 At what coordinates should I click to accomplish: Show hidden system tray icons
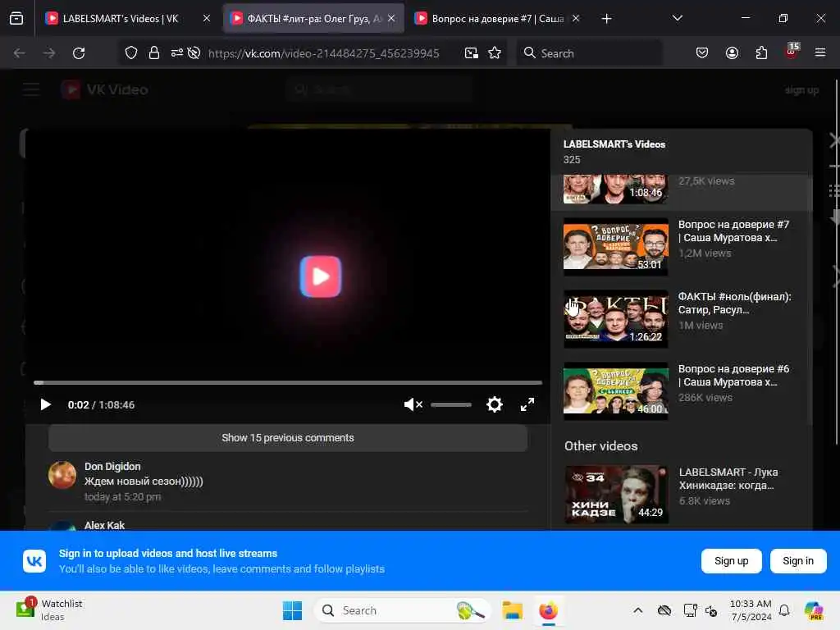[638, 610]
